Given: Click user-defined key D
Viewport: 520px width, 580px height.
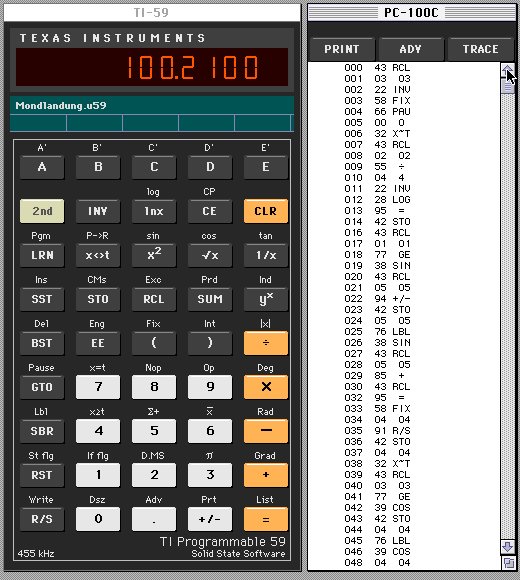Looking at the screenshot, I should click(x=209, y=167).
